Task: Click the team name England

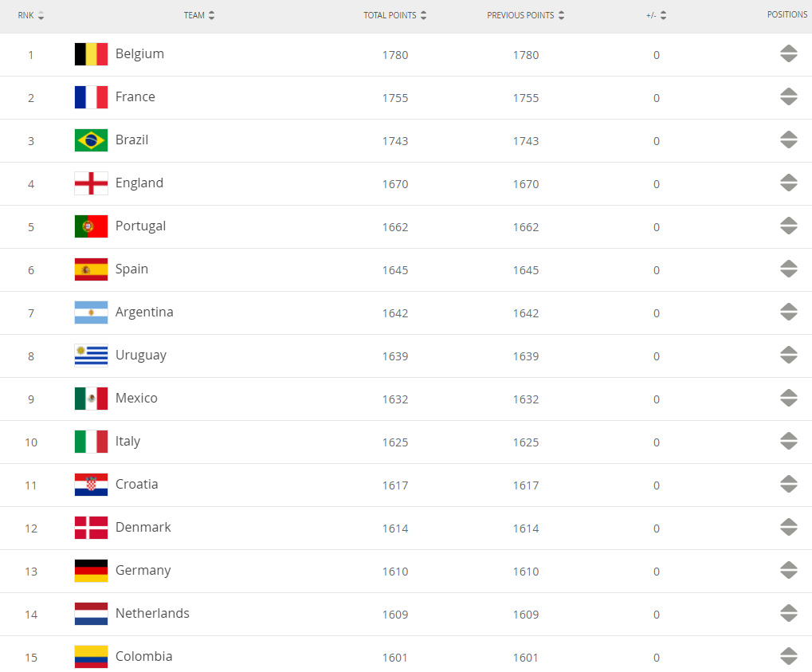Action: (x=139, y=183)
